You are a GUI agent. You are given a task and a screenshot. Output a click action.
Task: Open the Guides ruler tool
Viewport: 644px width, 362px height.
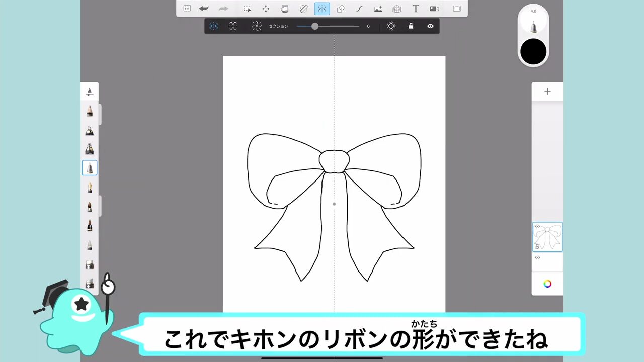coord(303,9)
